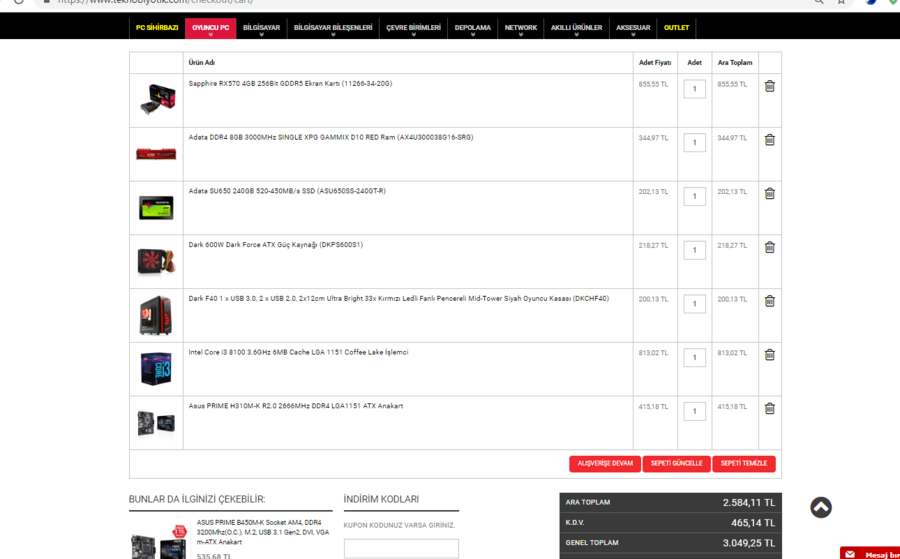Click the Adet Fiyatı column header
This screenshot has height=559, width=900.
[655, 63]
